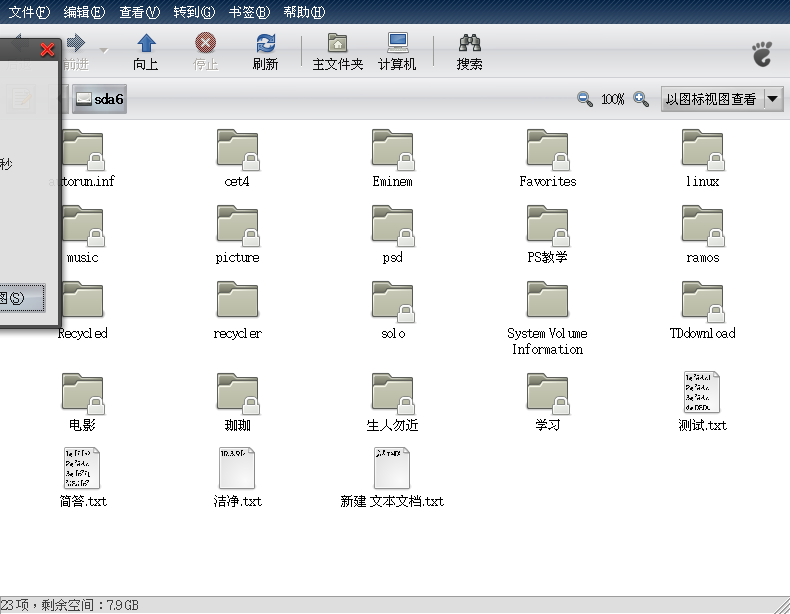Click the status bar text 剩余空间：7.9 GB
790x614 pixels.
coord(90,605)
